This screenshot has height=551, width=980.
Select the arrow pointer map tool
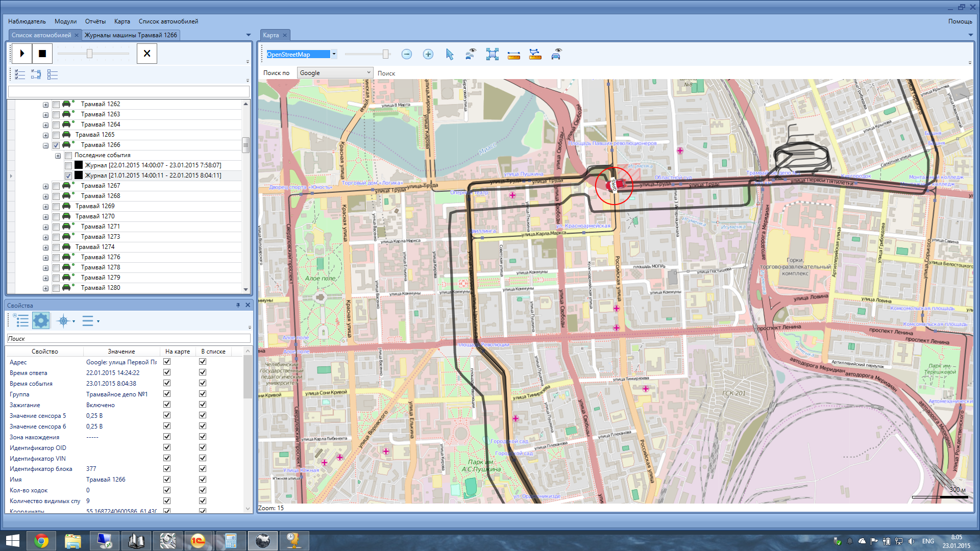[449, 54]
